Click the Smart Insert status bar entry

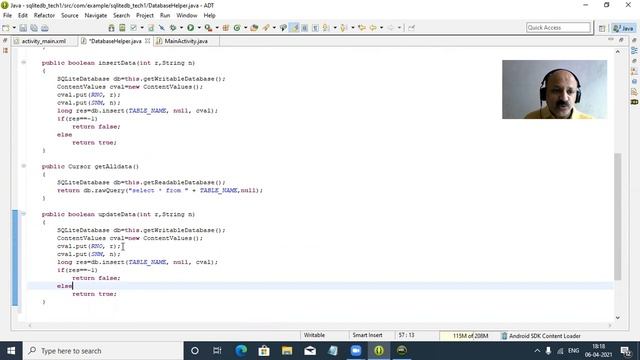(x=367, y=335)
